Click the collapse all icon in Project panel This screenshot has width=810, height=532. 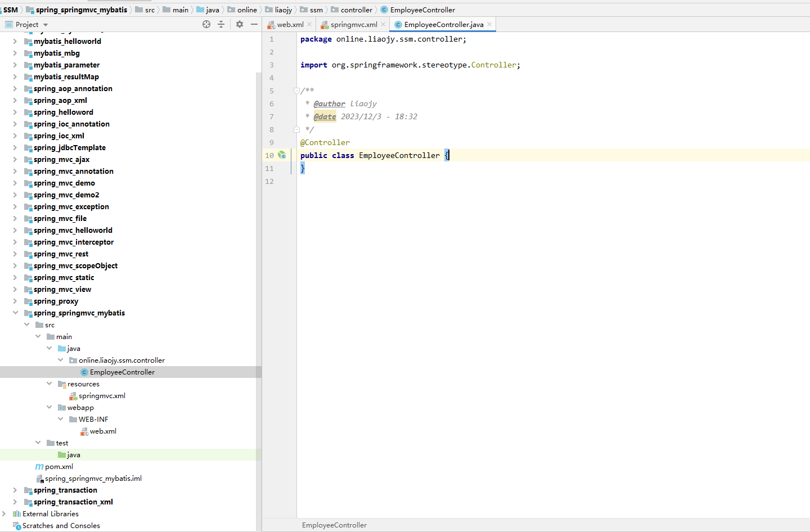(221, 24)
